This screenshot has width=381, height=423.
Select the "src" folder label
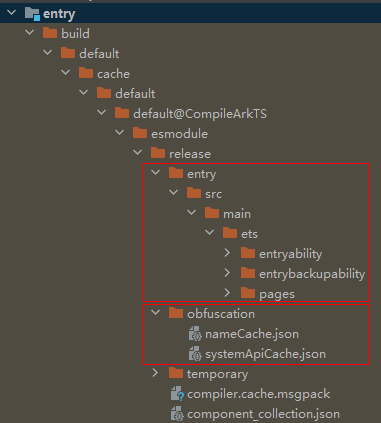(214, 194)
